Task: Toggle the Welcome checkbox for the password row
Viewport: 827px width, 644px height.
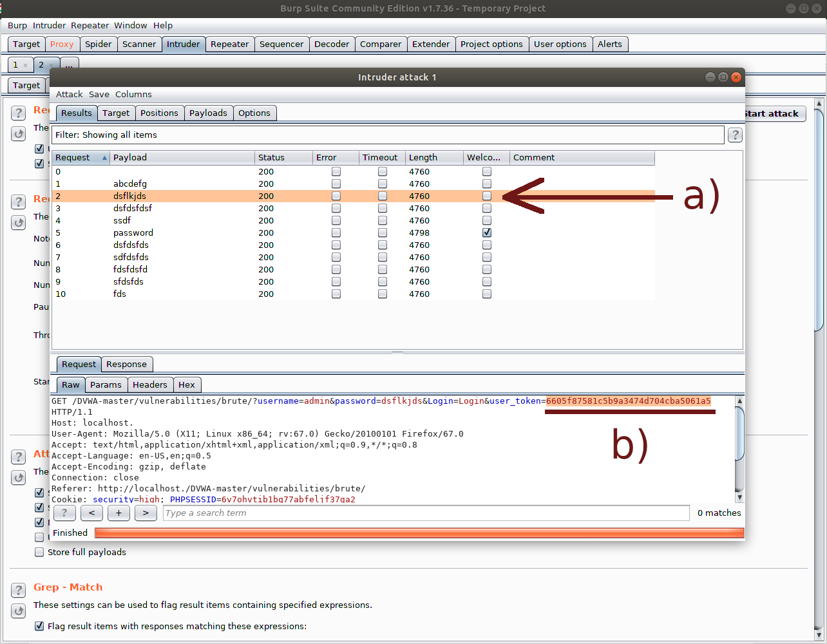Action: pos(487,232)
